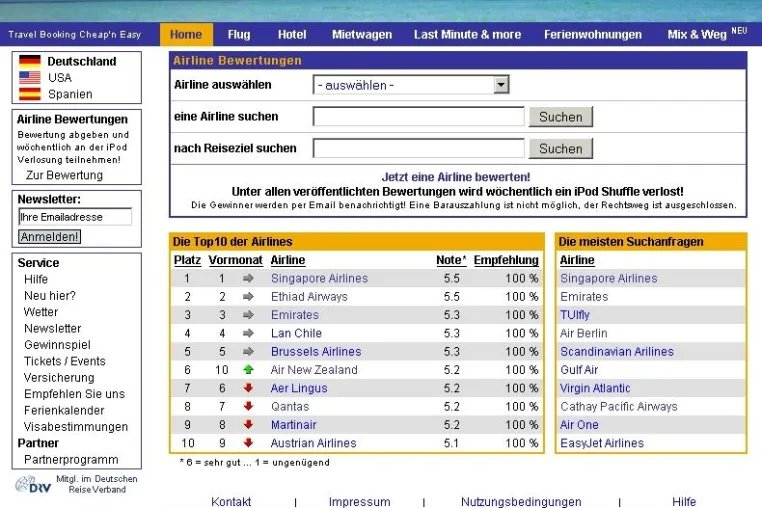Select the Spanish flag icon
This screenshot has width=762, height=508.
(x=30, y=94)
